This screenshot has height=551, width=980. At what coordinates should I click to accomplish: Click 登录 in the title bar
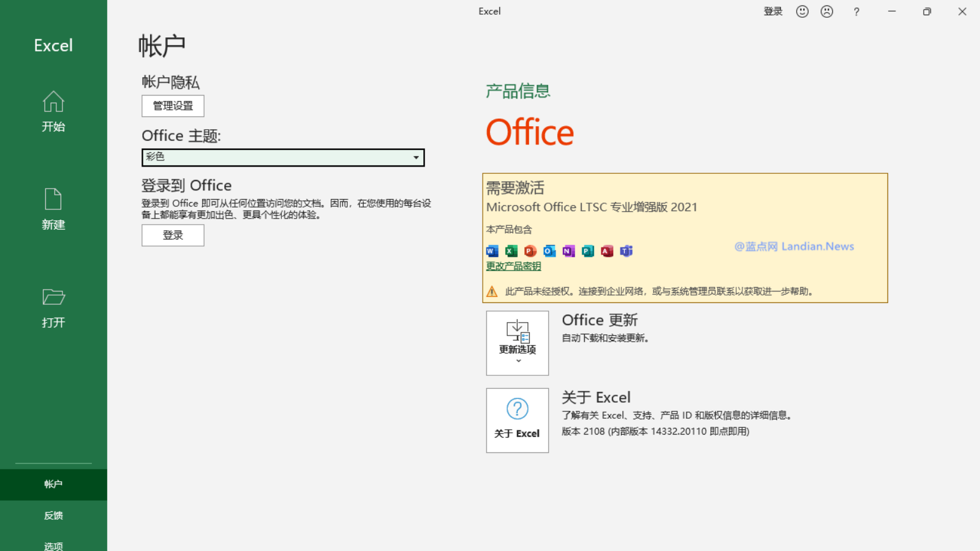[x=773, y=12]
